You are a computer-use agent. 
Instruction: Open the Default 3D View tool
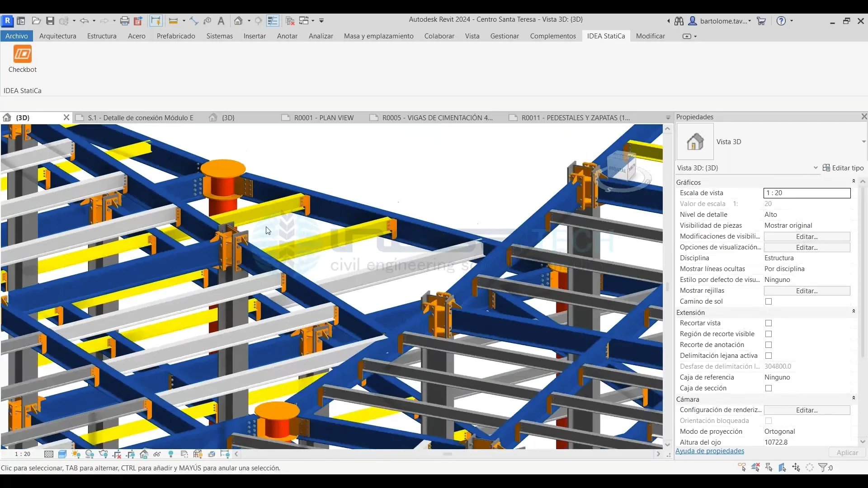pos(238,21)
